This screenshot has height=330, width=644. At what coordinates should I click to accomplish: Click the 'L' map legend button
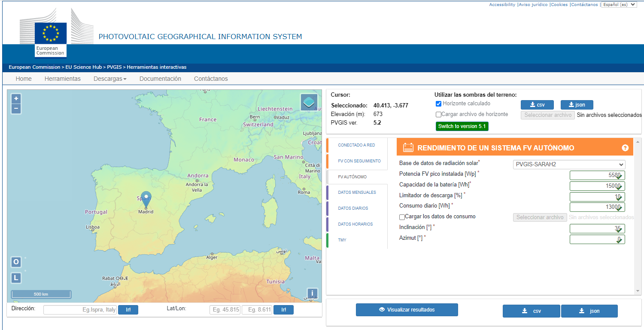(x=16, y=278)
